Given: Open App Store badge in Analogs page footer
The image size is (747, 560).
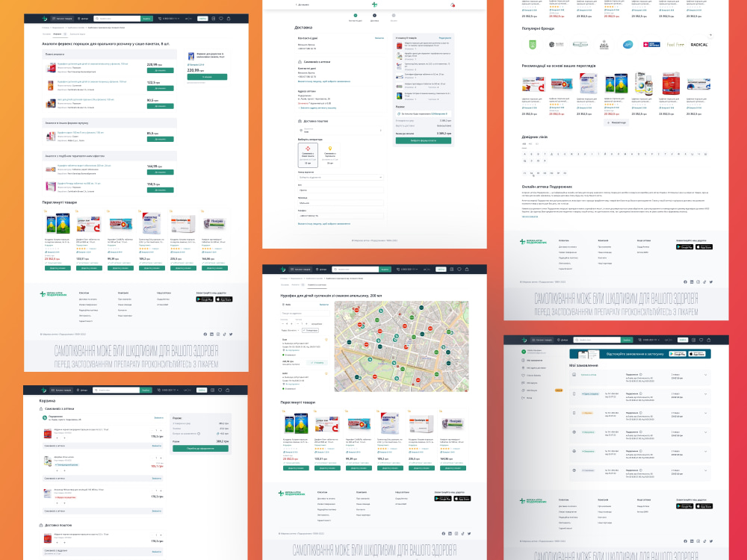Looking at the screenshot, I should [x=223, y=299].
